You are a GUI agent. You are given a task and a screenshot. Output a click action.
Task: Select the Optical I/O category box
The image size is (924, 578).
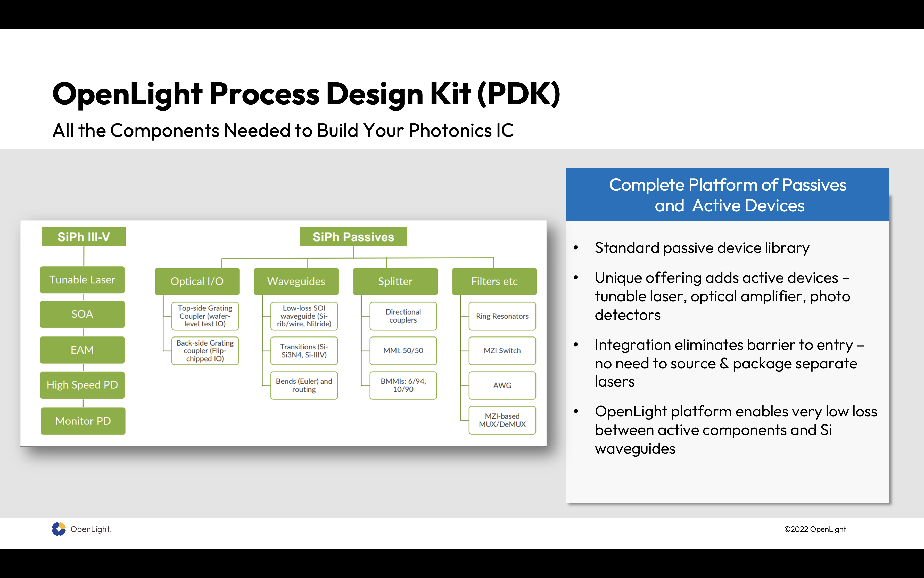(197, 281)
